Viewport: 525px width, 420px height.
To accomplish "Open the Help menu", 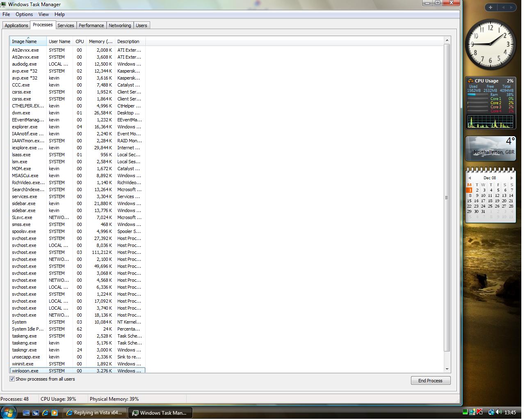I will point(59,14).
